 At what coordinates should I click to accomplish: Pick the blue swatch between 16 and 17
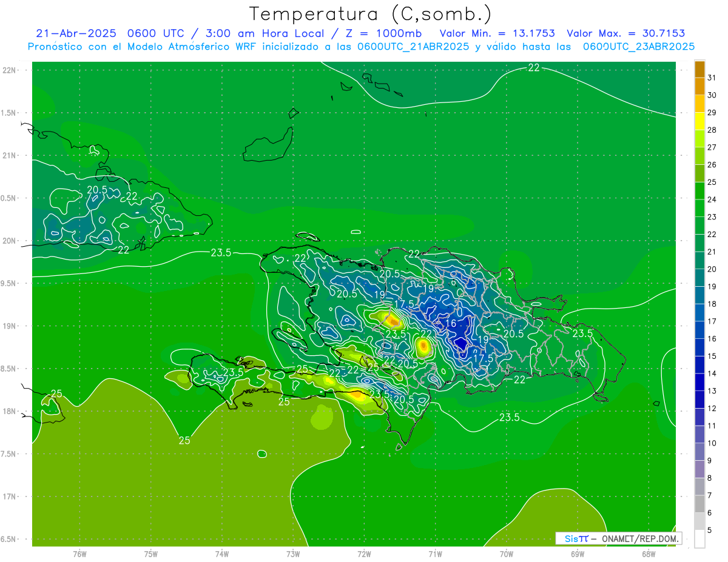click(x=699, y=330)
